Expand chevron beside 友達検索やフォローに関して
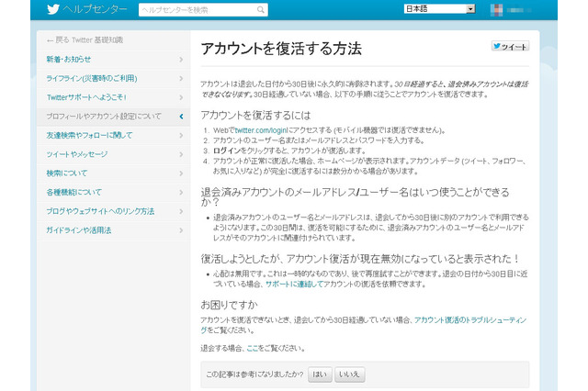Image resolution: width=588 pixels, height=391 pixels. point(181,135)
